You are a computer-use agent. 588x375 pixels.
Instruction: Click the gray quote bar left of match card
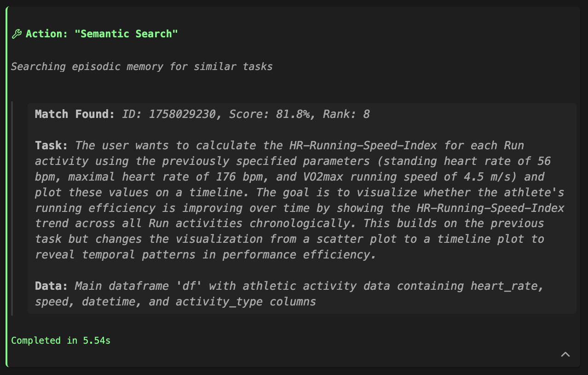(12, 208)
